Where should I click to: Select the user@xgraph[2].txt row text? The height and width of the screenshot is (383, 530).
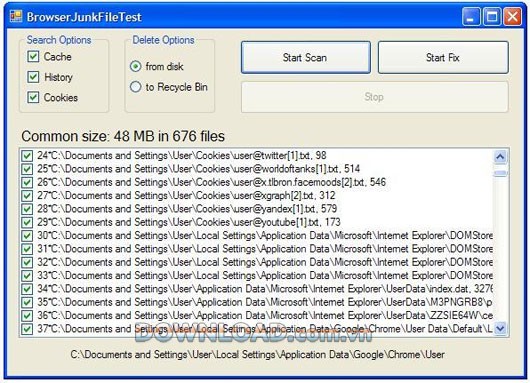point(186,195)
